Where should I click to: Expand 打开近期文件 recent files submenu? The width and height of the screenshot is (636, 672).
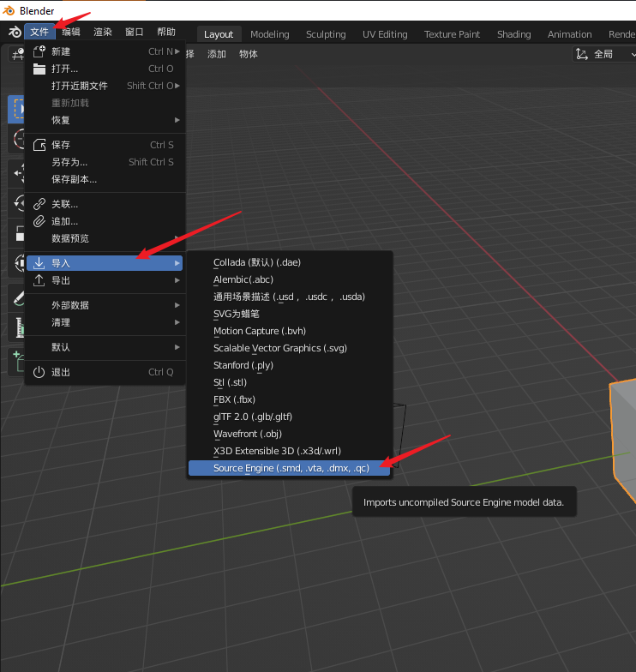[x=105, y=86]
